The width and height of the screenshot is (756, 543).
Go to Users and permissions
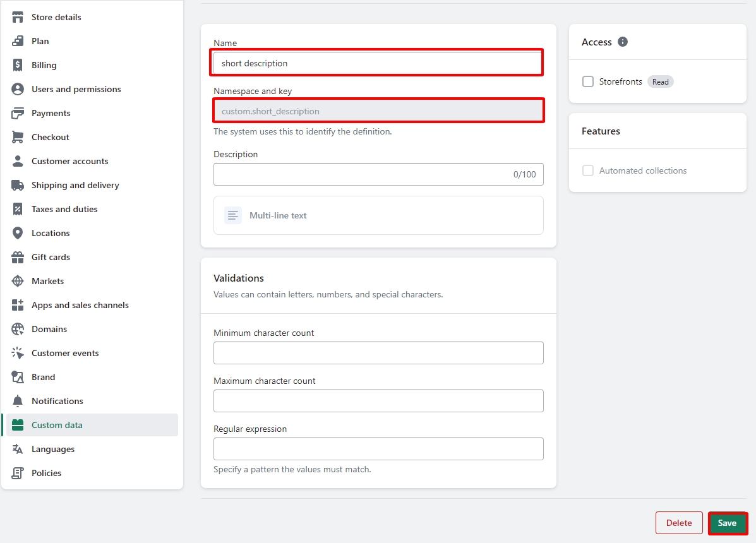76,89
